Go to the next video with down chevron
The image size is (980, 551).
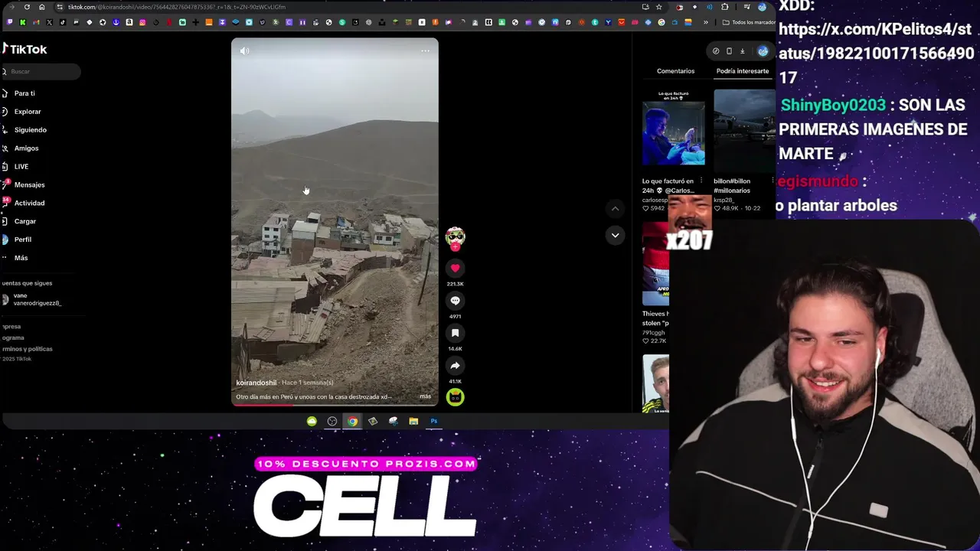pyautogui.click(x=615, y=235)
